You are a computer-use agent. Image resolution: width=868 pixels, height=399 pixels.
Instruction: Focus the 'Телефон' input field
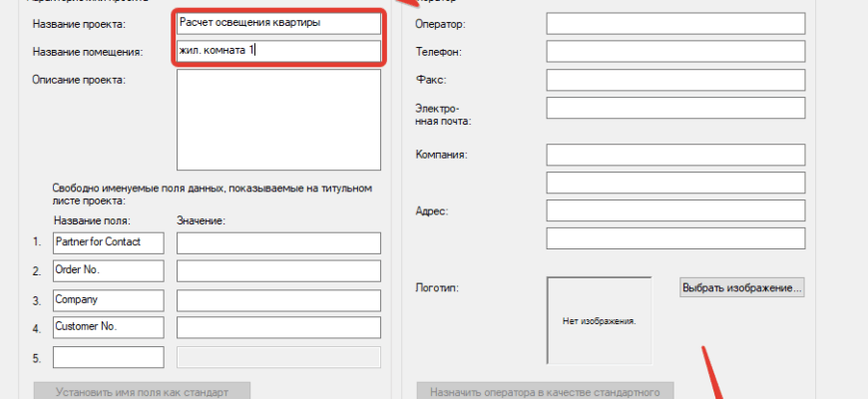(675, 51)
